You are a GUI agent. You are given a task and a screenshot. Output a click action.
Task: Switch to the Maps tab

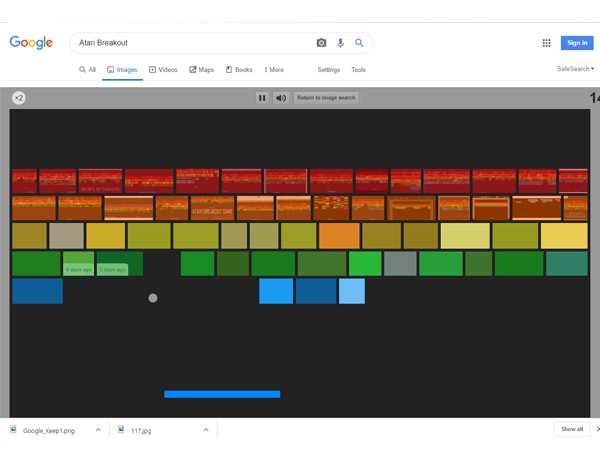point(202,70)
